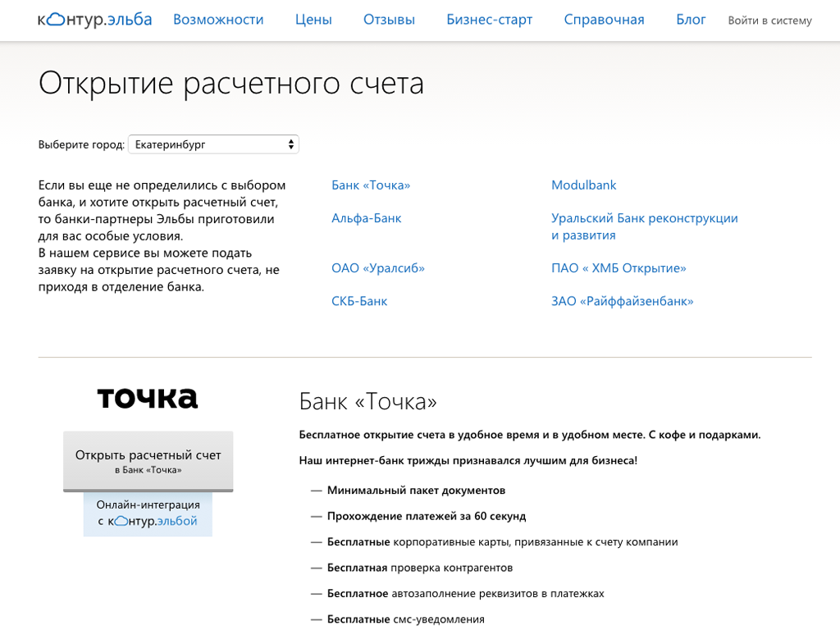The image size is (840, 630).
Task: Click the Открытие расчетного счета page title
Action: pyautogui.click(x=231, y=84)
